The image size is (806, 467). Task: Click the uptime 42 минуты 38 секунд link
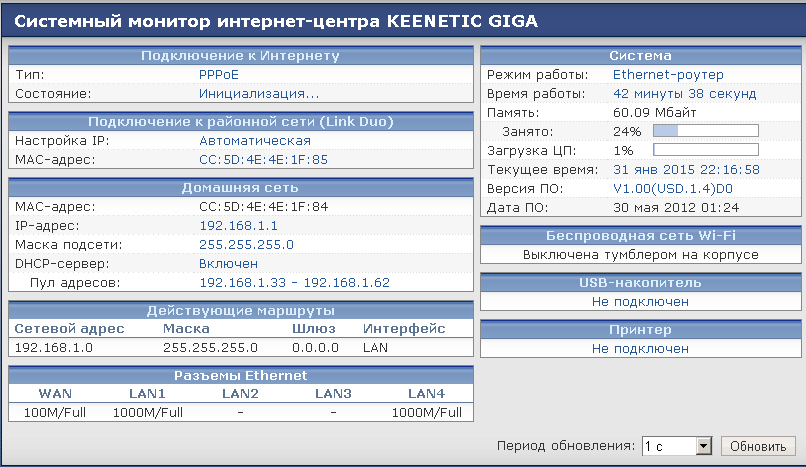coord(685,94)
